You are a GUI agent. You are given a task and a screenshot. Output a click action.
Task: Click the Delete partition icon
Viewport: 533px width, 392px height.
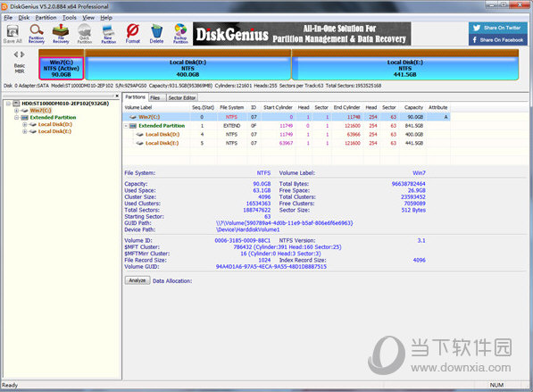coord(156,34)
